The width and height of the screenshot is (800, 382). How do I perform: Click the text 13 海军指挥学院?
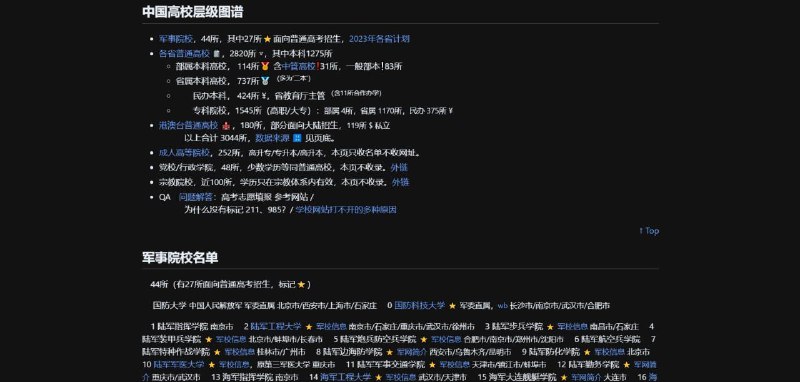(x=242, y=377)
